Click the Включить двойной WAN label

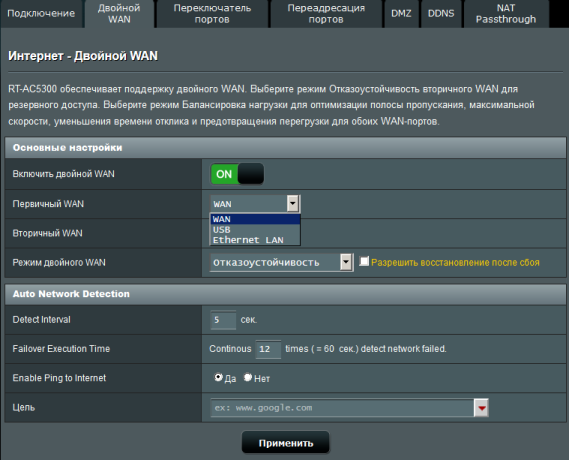pos(64,174)
